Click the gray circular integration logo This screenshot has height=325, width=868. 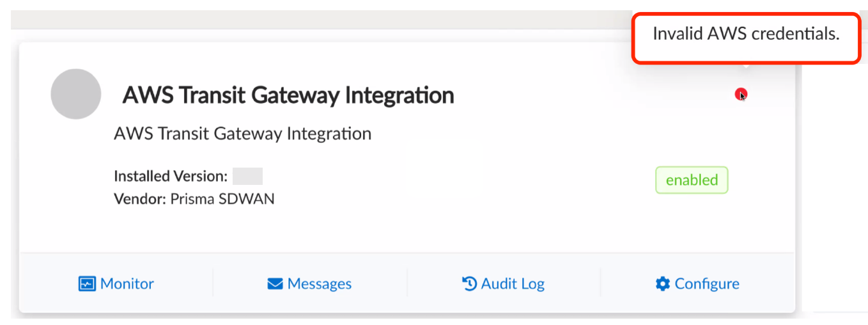75,94
